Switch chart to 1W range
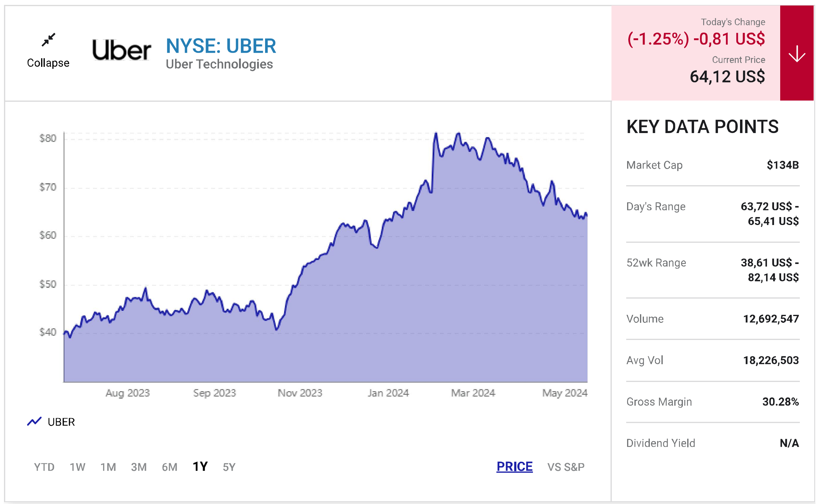Image resolution: width=821 pixels, height=504 pixels. click(x=77, y=467)
